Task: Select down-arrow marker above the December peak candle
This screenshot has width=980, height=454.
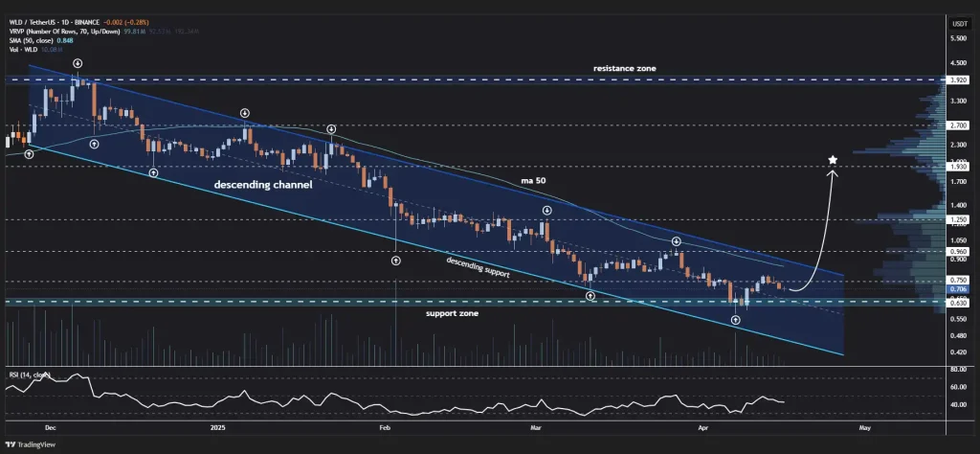Action: click(x=77, y=63)
